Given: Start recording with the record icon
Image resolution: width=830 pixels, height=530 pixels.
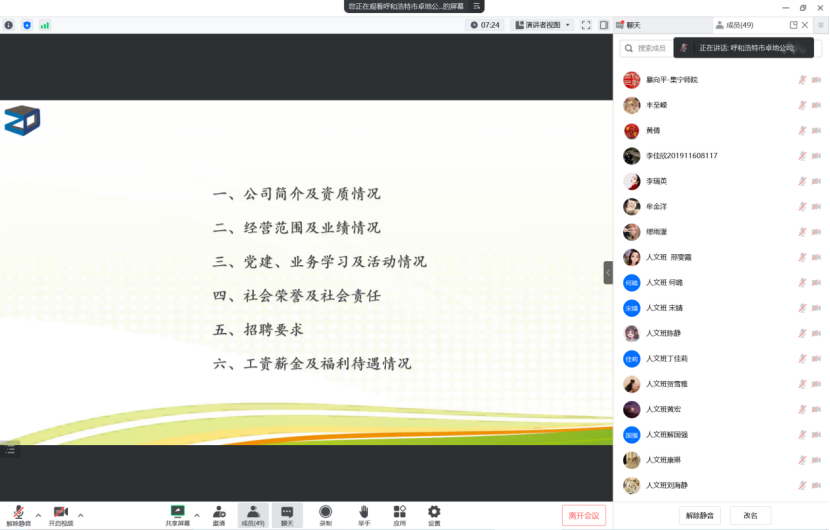Looking at the screenshot, I should pyautogui.click(x=325, y=512).
